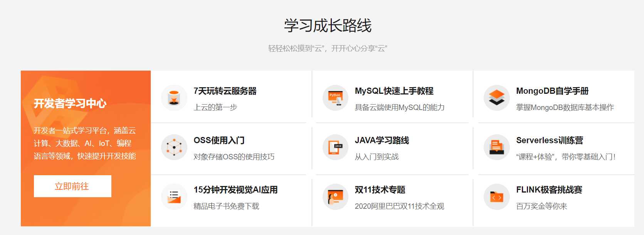Open the Serverless训练营 title link

550,140
